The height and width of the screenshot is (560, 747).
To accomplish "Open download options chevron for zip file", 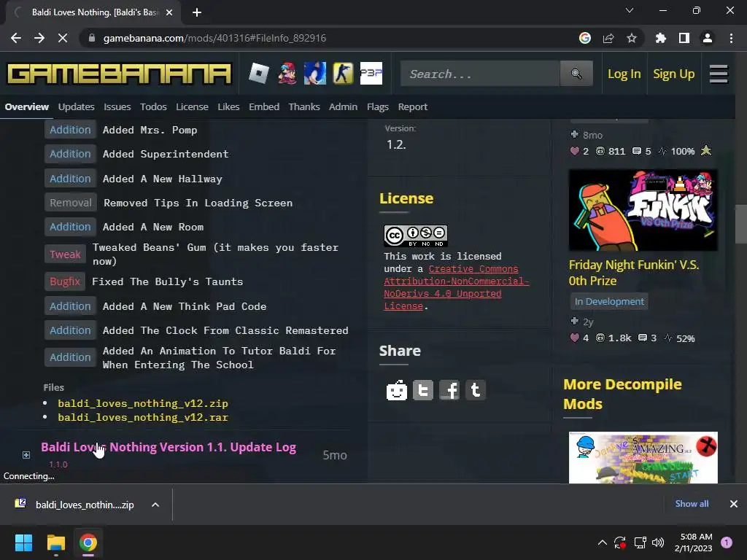I will (x=155, y=505).
